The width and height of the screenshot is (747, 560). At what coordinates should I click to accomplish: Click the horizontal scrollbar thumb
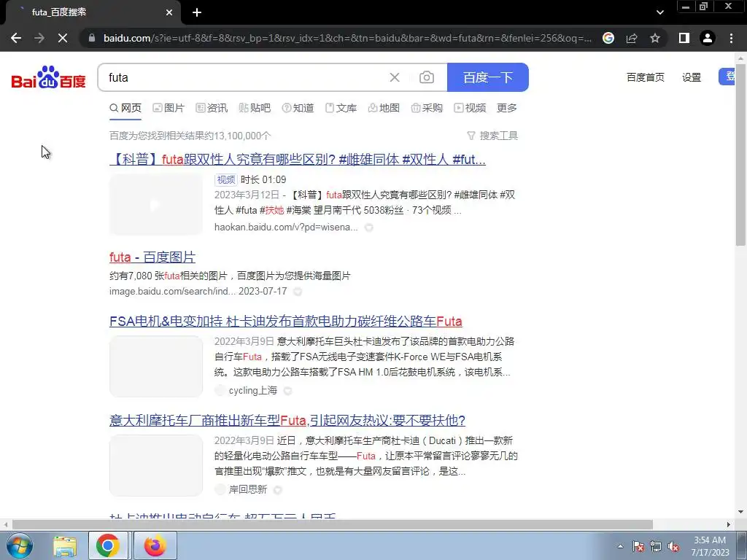coord(332,525)
